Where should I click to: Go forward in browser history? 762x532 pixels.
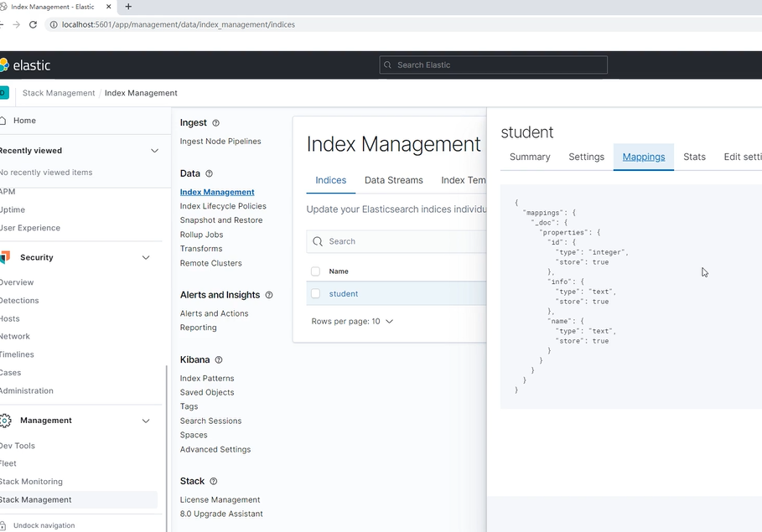click(17, 25)
